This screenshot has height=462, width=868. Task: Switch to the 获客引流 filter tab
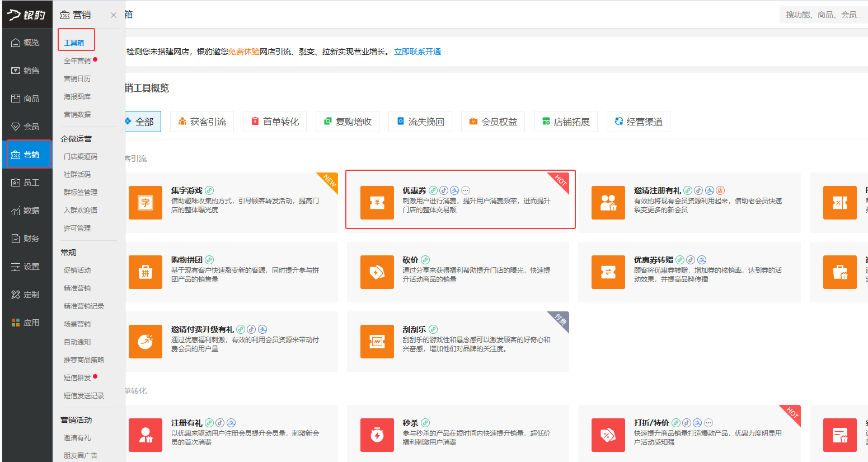[202, 121]
